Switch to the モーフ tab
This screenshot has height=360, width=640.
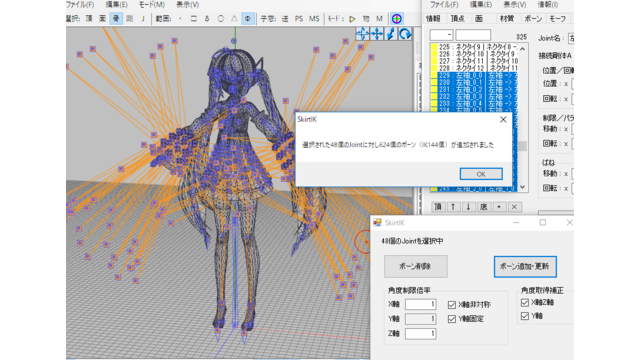tap(558, 19)
